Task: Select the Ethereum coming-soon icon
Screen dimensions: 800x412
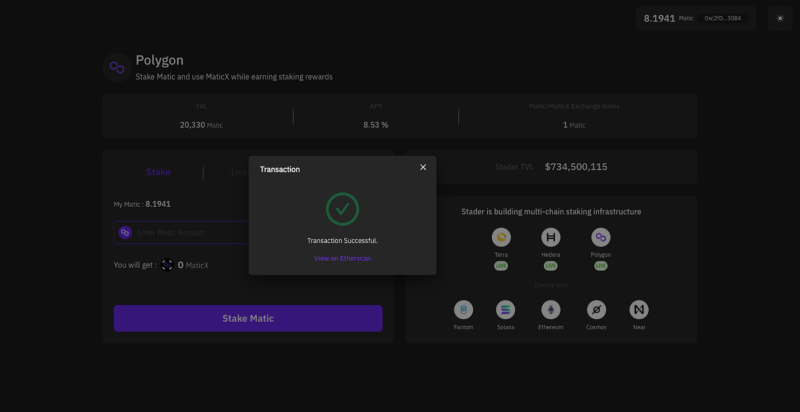Action: 551,310
